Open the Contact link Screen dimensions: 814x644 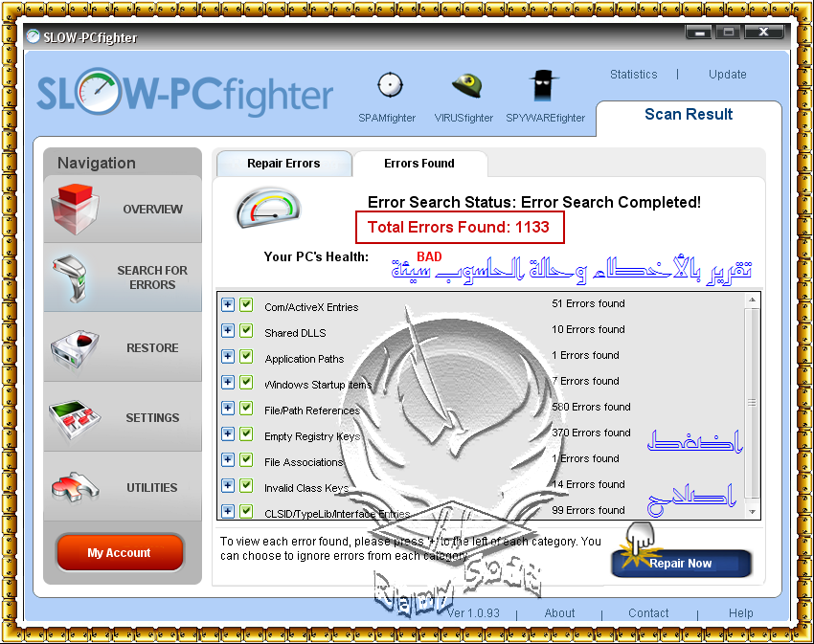point(648,613)
